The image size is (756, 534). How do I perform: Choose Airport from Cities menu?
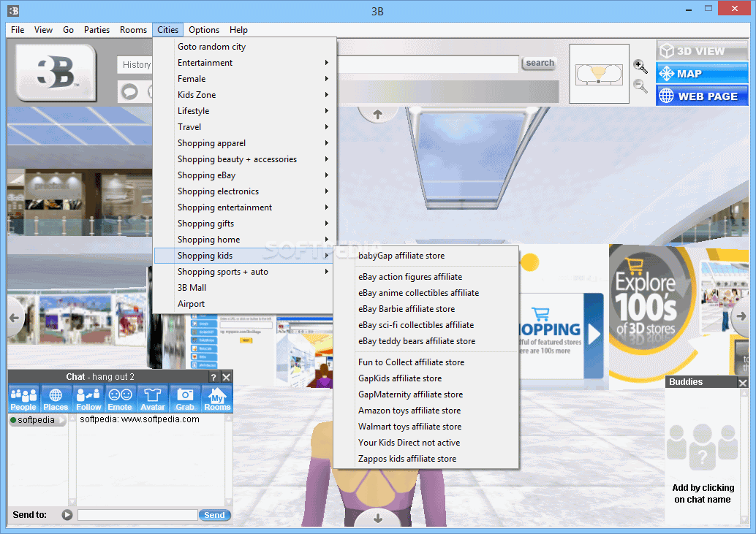pos(245,304)
